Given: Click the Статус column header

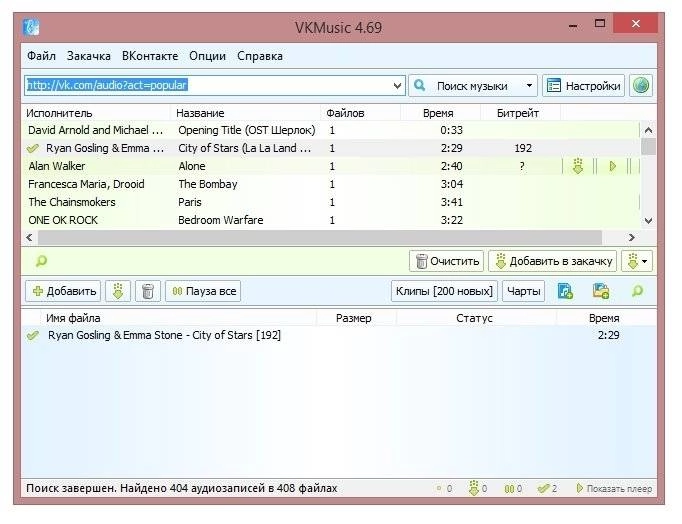Looking at the screenshot, I should 474,318.
